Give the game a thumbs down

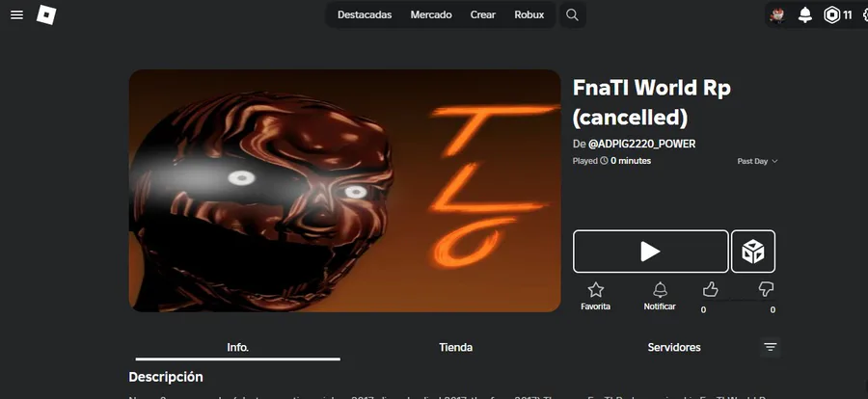[766, 289]
